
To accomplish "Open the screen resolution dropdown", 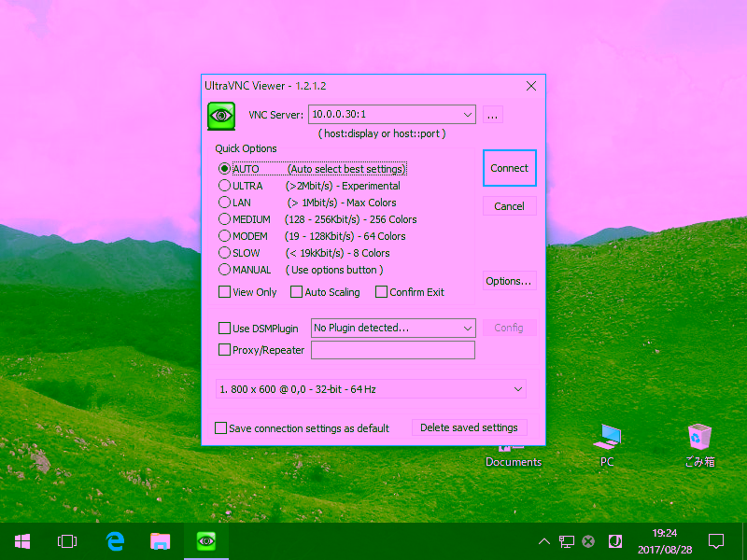I will coord(517,389).
